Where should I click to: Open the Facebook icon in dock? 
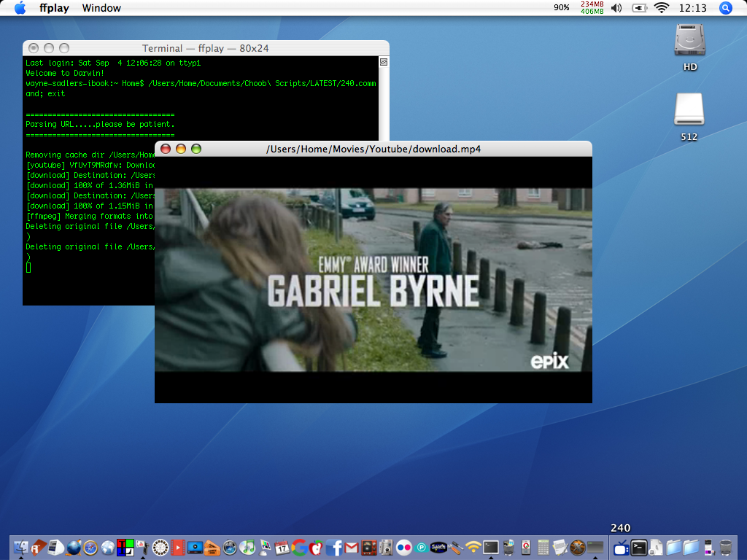click(334, 548)
